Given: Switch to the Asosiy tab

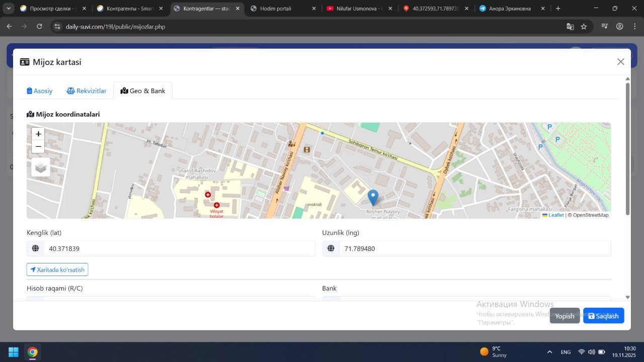Looking at the screenshot, I should (x=40, y=91).
